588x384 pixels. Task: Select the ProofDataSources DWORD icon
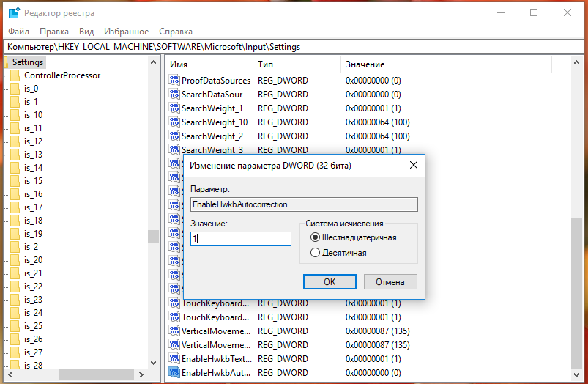click(174, 80)
